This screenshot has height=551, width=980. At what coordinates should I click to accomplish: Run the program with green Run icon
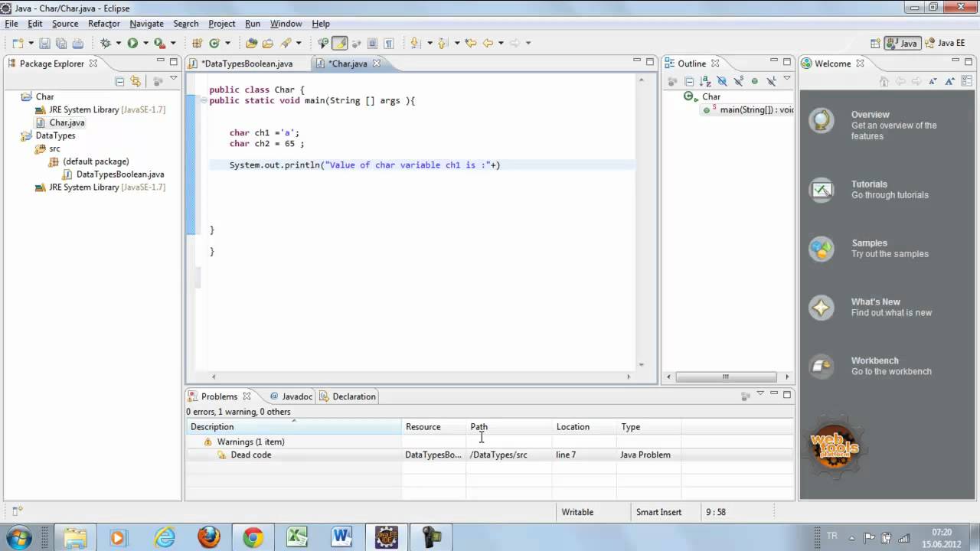[x=132, y=44]
